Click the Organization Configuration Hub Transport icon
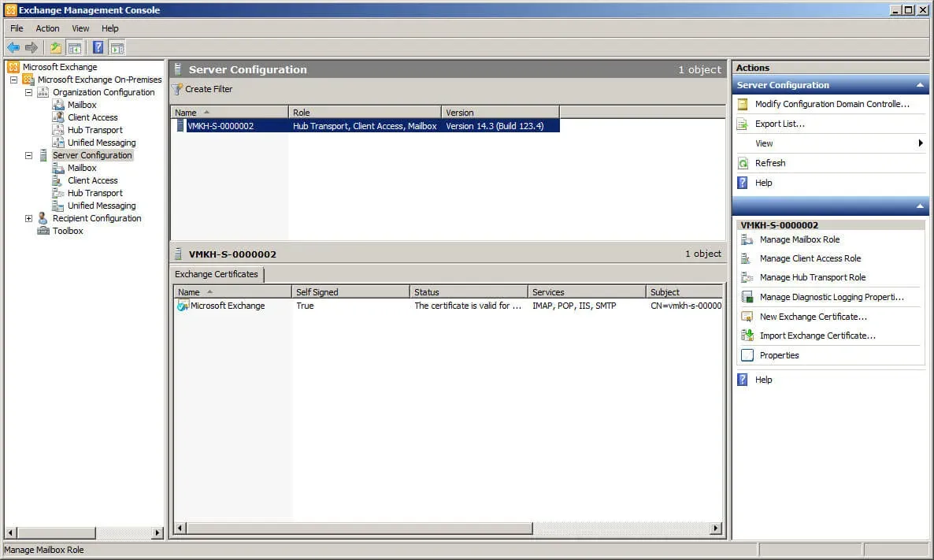This screenshot has width=934, height=560. tap(57, 130)
